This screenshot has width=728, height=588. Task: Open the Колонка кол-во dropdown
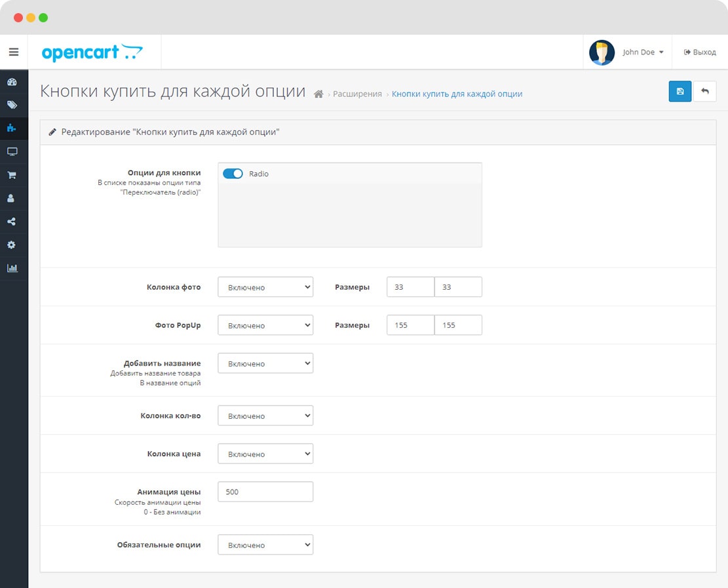point(265,416)
